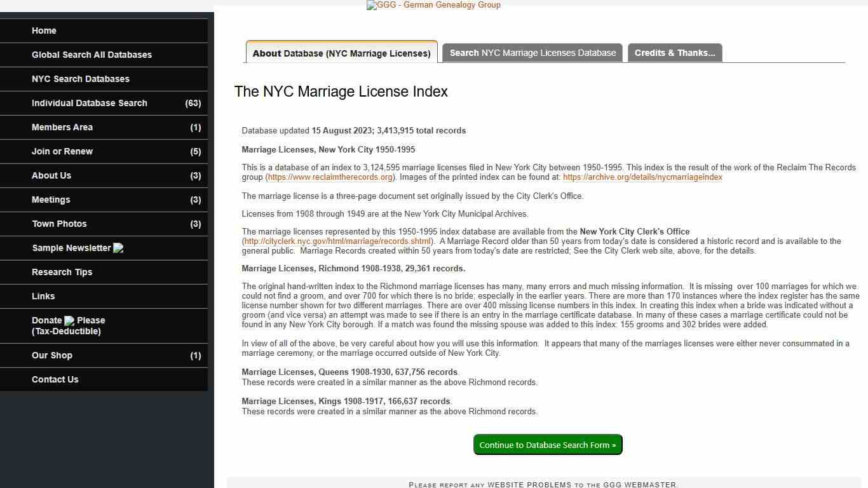This screenshot has width=868, height=488.
Task: Click the GGG German Genealogy Group logo
Action: (x=433, y=5)
